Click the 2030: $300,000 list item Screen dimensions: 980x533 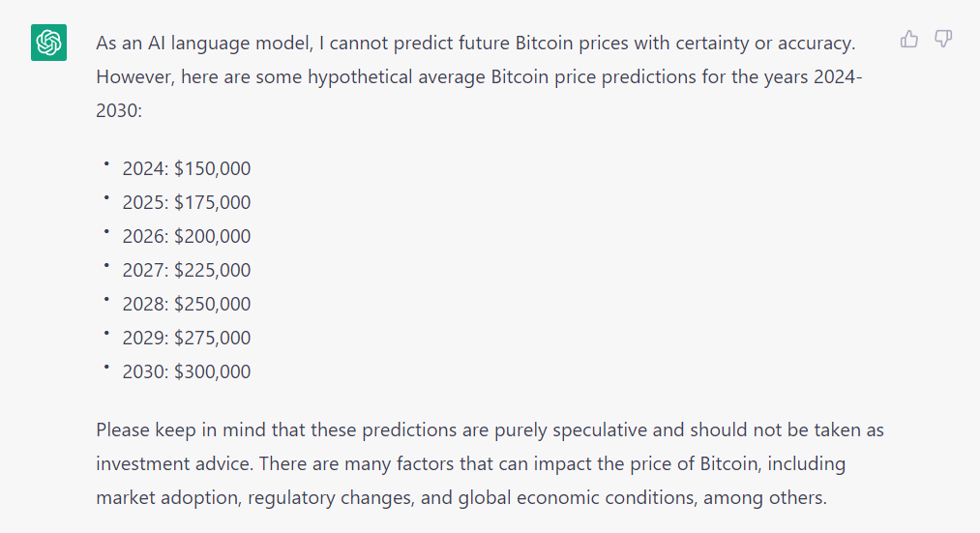(x=186, y=372)
